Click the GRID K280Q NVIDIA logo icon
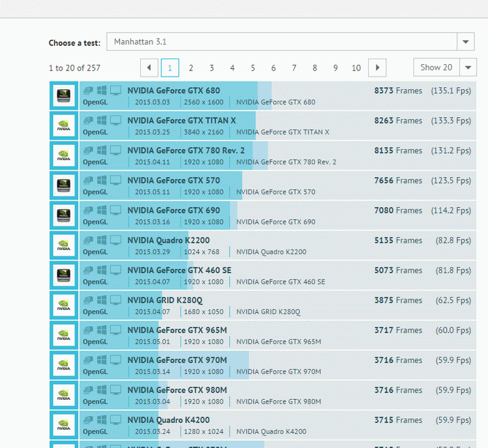488x448 pixels. pos(64,305)
